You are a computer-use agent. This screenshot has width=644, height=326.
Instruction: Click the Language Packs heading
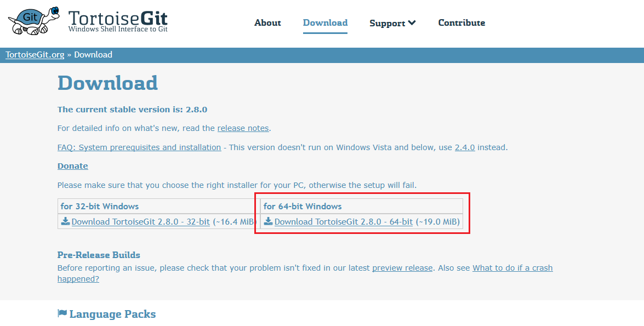[112, 314]
